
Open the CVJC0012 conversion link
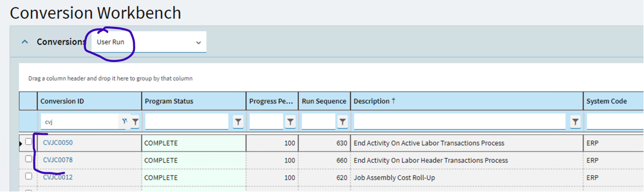58,177
